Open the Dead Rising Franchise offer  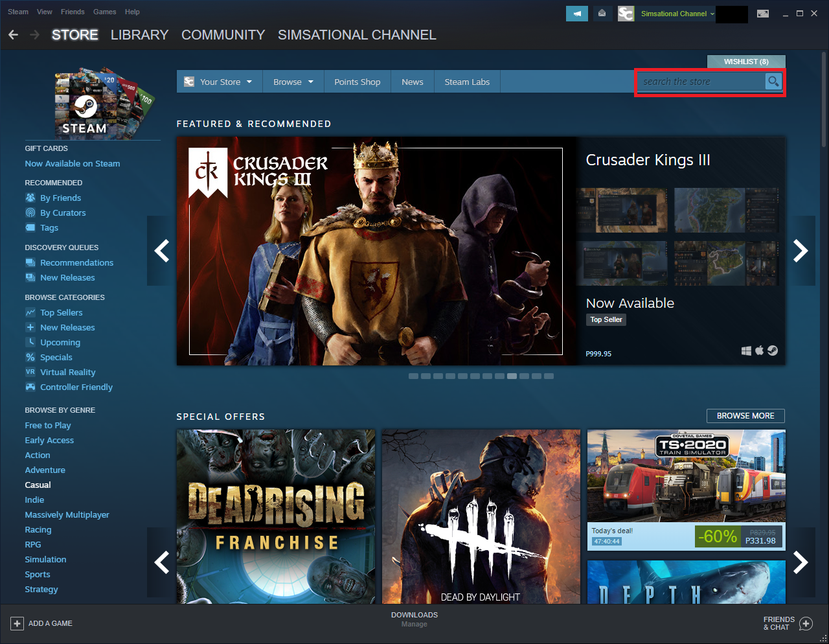276,517
